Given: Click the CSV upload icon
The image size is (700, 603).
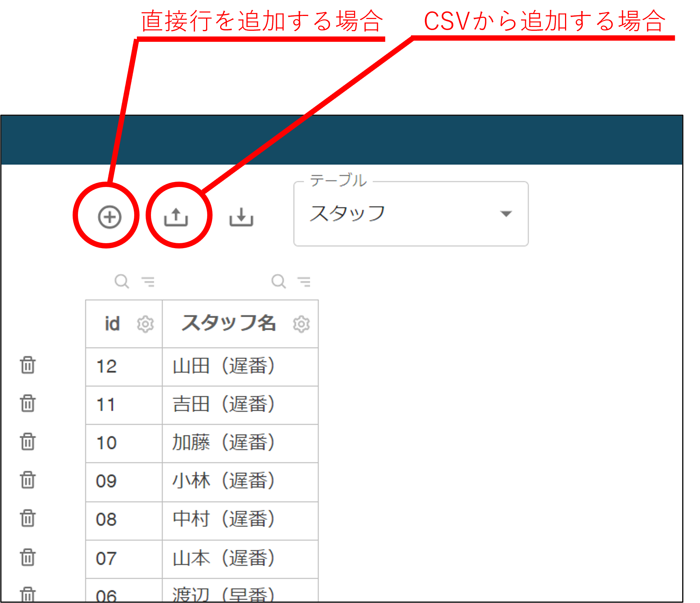Looking at the screenshot, I should pyautogui.click(x=176, y=217).
